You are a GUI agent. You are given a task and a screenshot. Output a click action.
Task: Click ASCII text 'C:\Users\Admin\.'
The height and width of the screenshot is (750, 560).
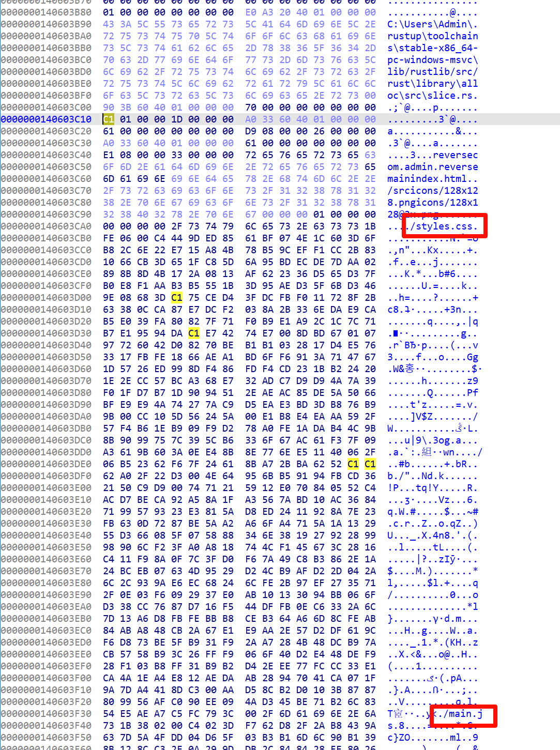[432, 24]
